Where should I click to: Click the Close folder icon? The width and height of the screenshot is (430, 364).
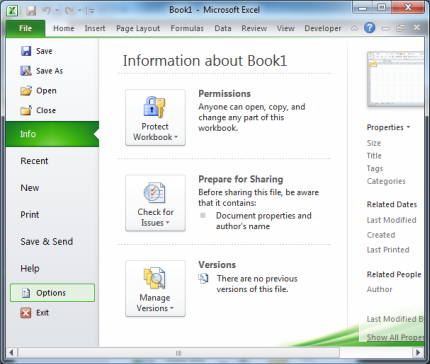(26, 110)
